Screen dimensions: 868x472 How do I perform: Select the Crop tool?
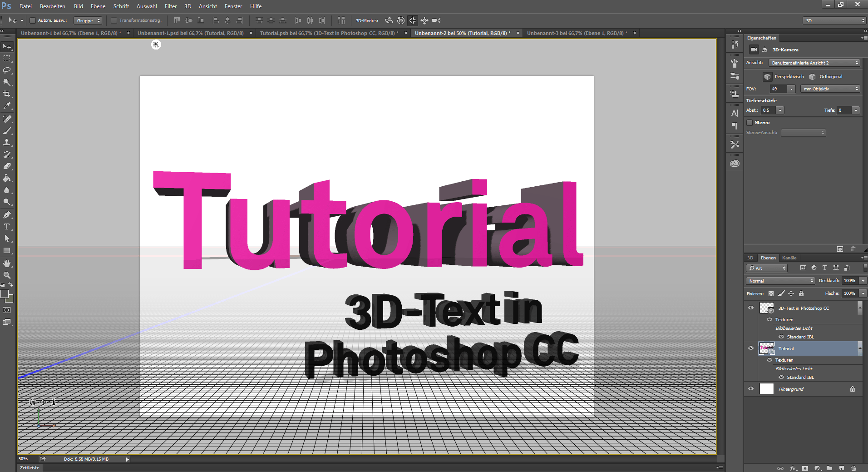click(7, 94)
